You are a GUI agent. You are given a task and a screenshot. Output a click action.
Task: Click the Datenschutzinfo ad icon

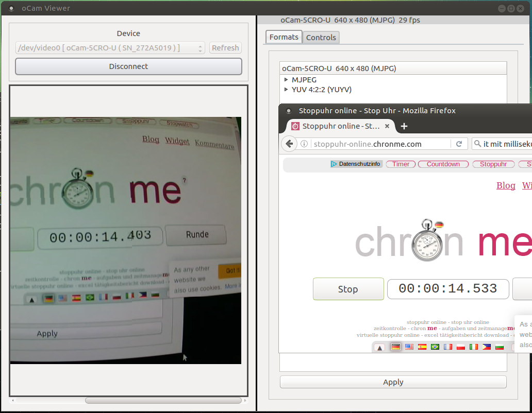334,164
